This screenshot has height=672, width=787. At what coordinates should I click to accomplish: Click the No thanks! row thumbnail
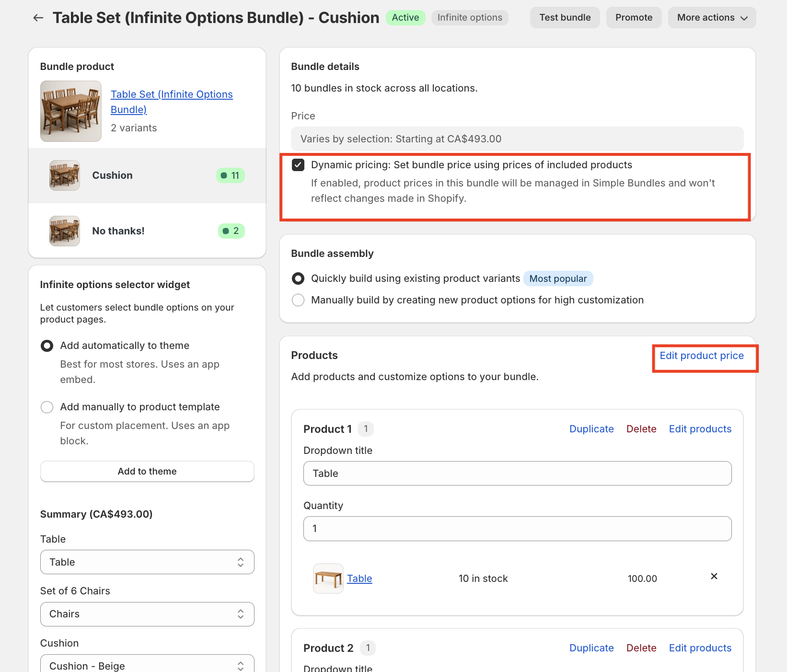(65, 231)
